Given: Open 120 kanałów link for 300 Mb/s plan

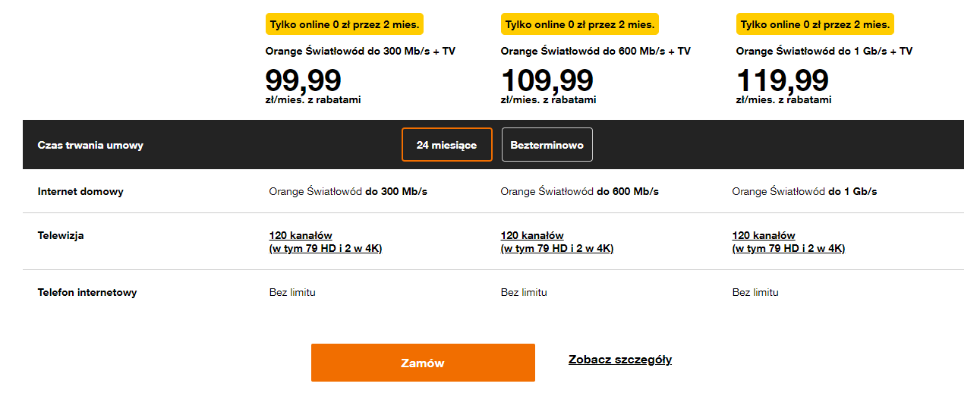Looking at the screenshot, I should point(326,242).
